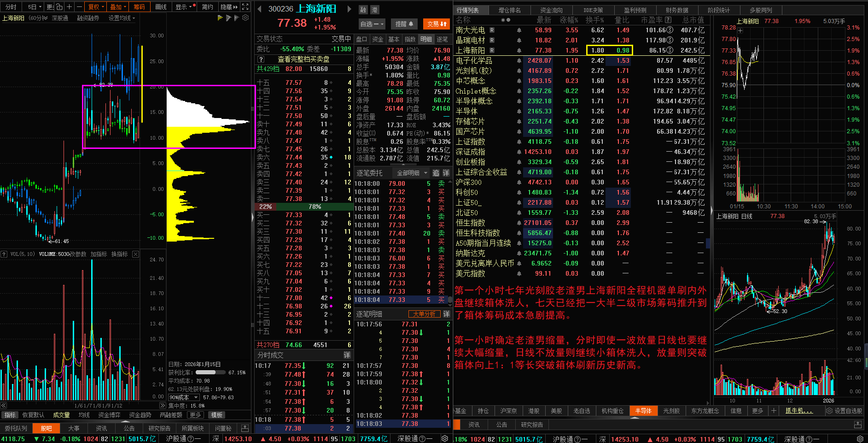
Task: Click the export icon after 问董秘 tab
Action: tap(245, 428)
